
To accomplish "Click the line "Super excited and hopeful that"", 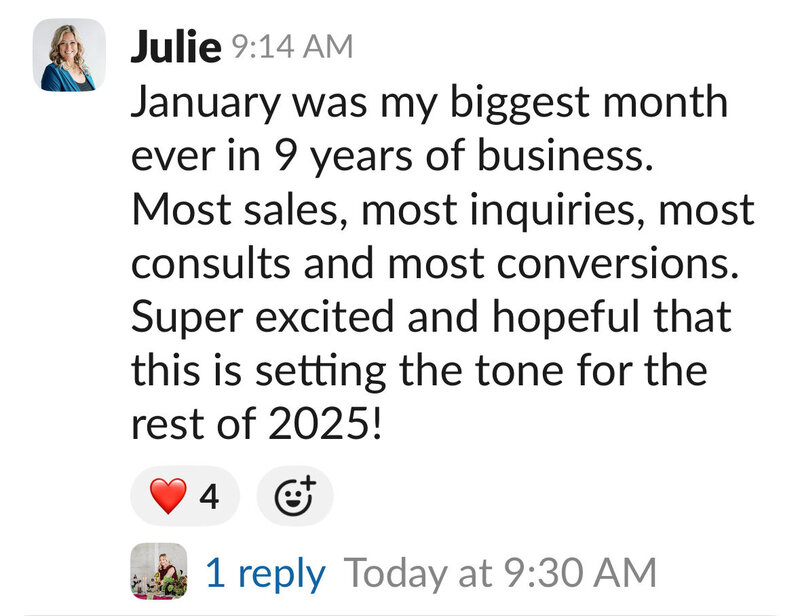I will (431, 317).
